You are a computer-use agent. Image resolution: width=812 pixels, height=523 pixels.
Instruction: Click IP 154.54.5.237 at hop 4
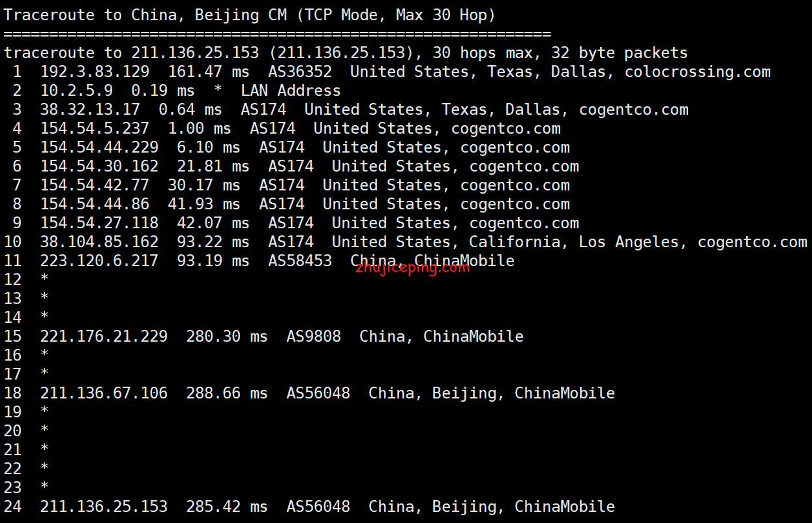click(x=95, y=128)
